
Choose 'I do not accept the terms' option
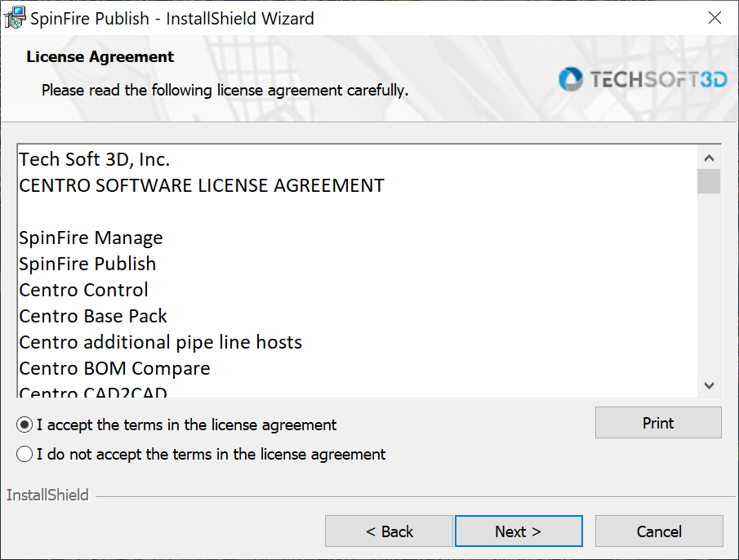25,455
